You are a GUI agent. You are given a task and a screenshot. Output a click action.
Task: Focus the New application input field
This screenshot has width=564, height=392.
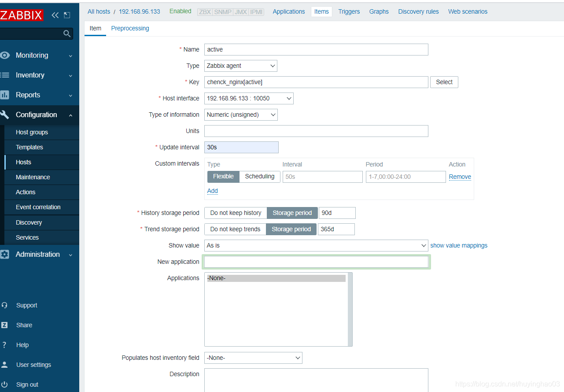[x=316, y=262]
